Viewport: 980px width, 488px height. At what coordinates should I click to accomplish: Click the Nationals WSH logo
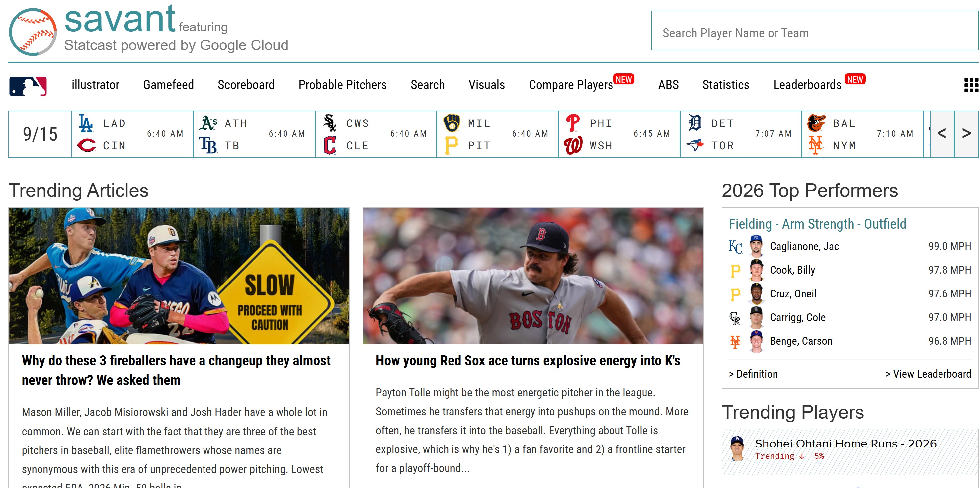573,145
